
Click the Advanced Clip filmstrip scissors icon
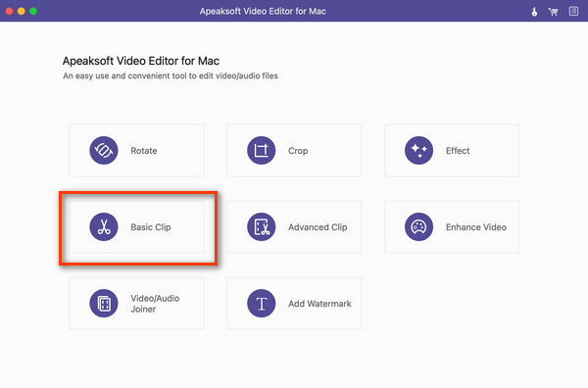(262, 226)
